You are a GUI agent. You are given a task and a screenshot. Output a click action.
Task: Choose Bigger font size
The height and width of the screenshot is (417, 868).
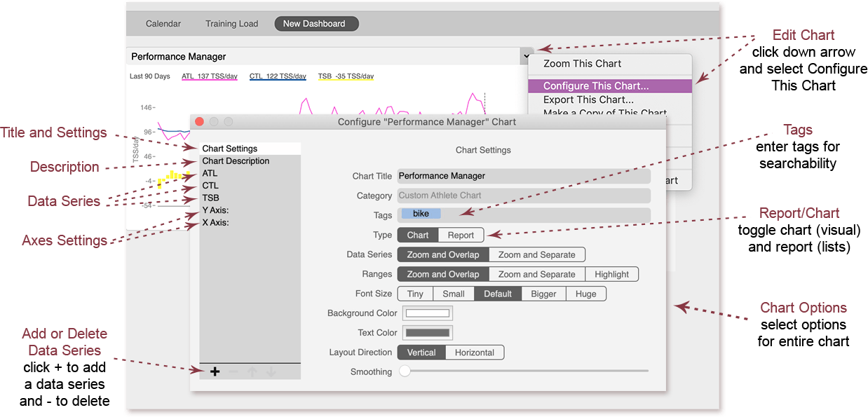point(543,294)
